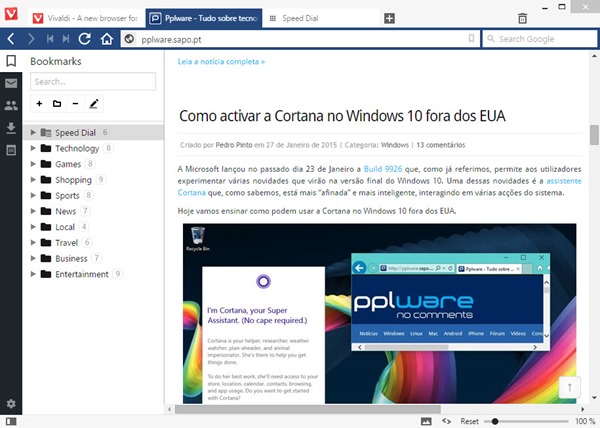Open the Cortana Windows 10 article headline
Viewport: 600px width, 428px height.
[342, 116]
